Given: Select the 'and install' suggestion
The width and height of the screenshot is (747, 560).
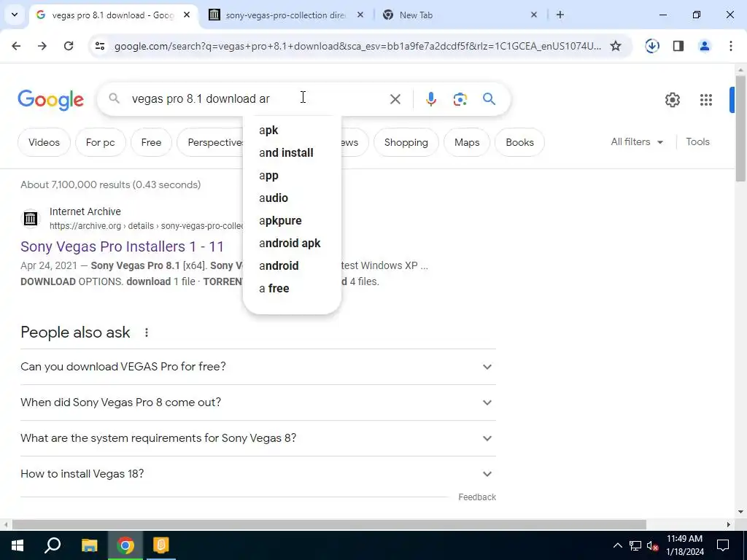Looking at the screenshot, I should pyautogui.click(x=292, y=153).
